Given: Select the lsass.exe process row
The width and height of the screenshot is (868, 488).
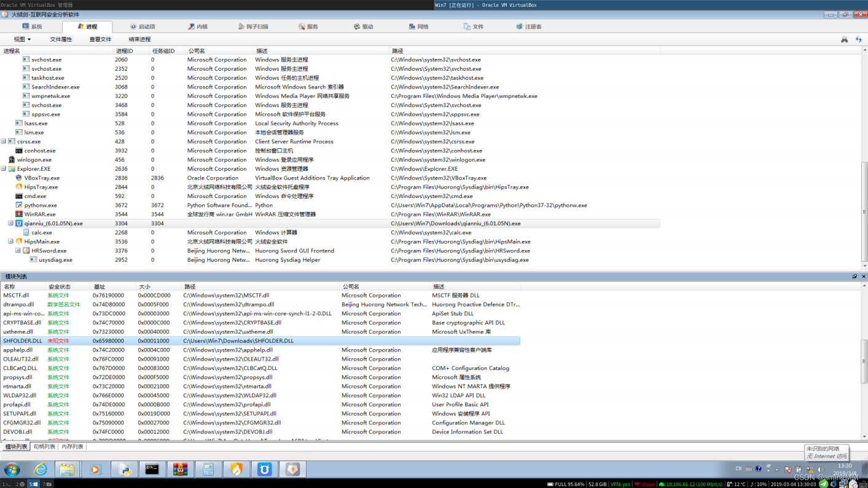Looking at the screenshot, I should click(x=330, y=124).
